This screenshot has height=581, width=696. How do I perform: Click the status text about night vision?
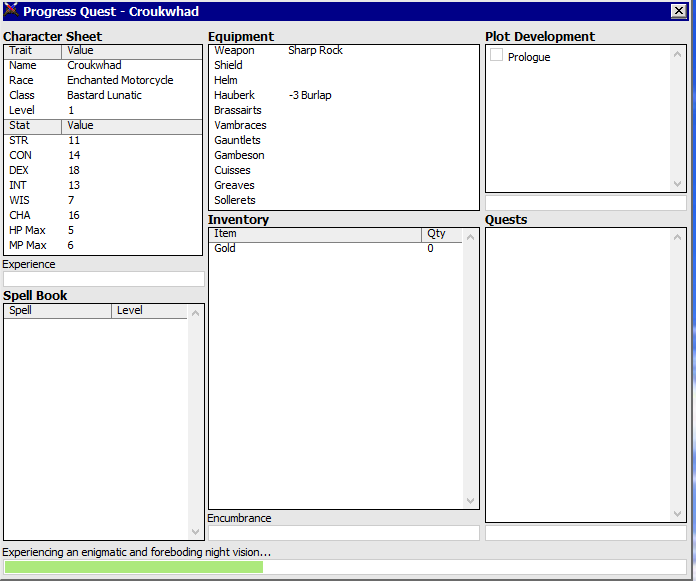click(137, 552)
